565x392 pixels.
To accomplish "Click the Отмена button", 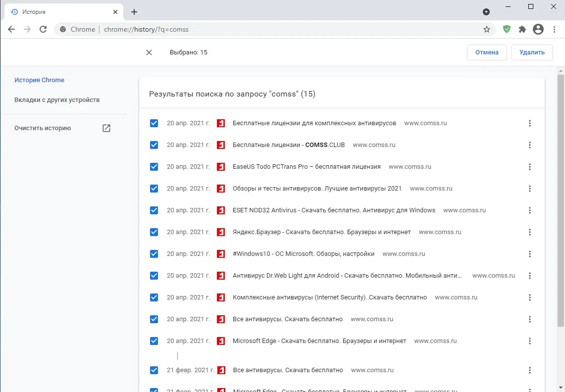I will point(487,52).
